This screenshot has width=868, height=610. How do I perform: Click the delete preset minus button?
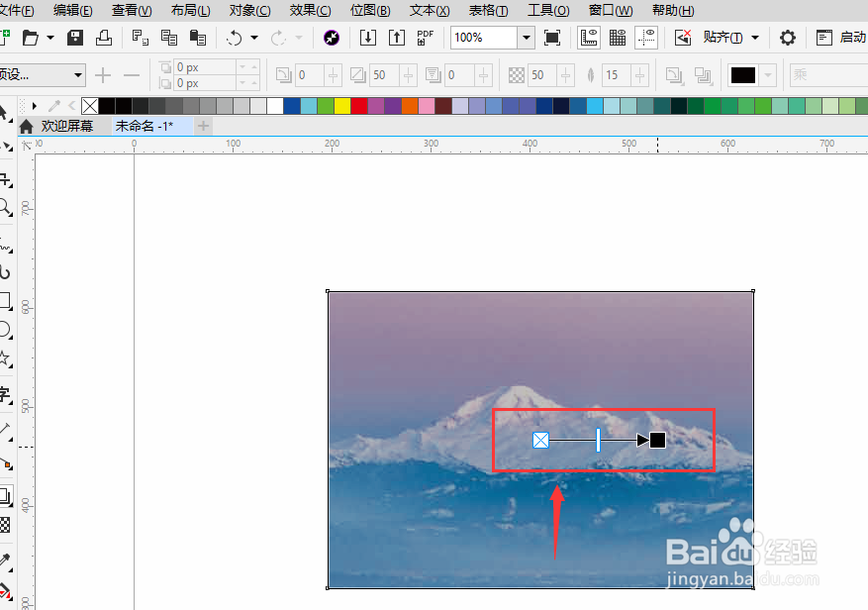tap(132, 75)
